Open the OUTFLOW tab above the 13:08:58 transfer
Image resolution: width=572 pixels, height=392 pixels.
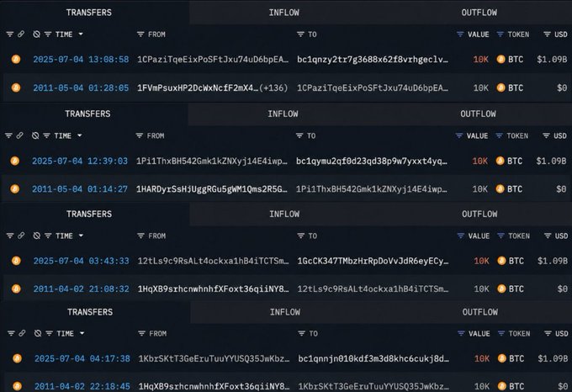(x=479, y=13)
